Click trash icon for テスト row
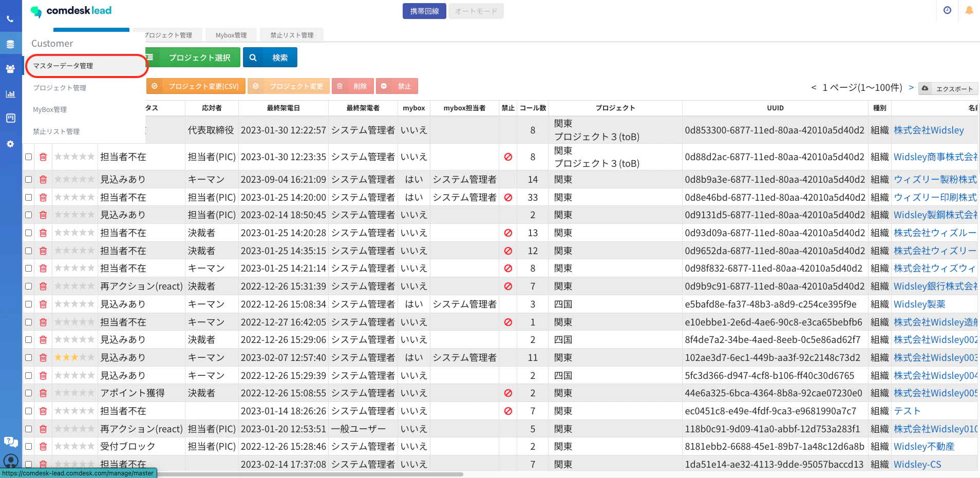This screenshot has width=980, height=478. (43, 411)
